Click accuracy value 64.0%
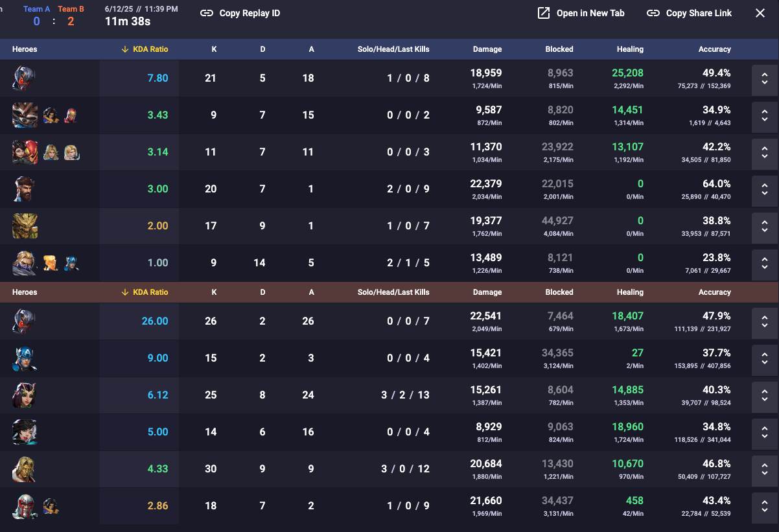Image resolution: width=779 pixels, height=532 pixels. pos(717,184)
